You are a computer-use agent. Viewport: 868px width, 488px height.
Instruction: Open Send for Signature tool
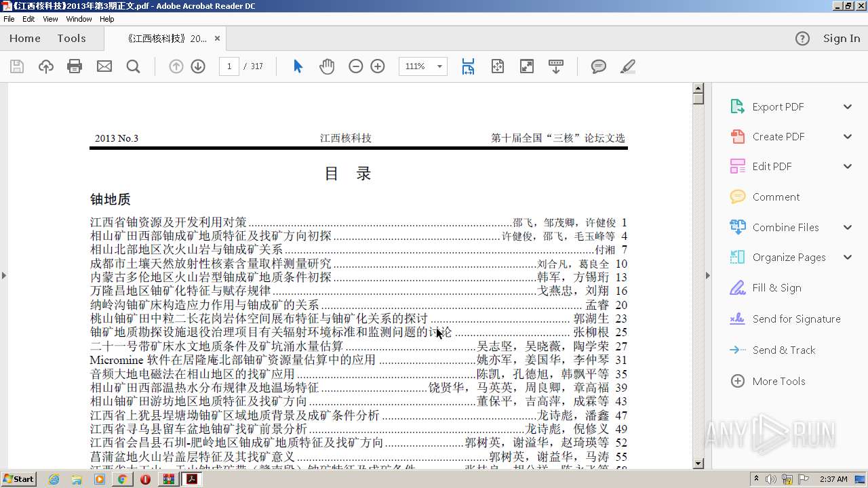[x=796, y=319]
